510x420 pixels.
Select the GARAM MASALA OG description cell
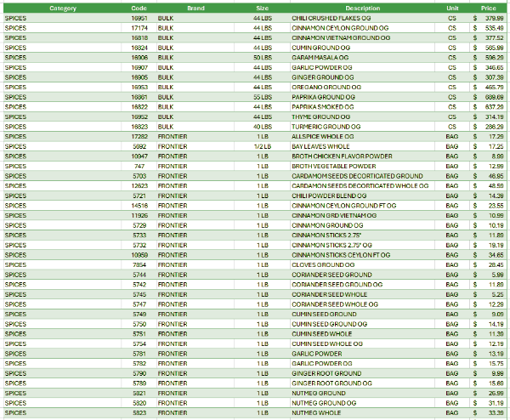tap(320, 57)
